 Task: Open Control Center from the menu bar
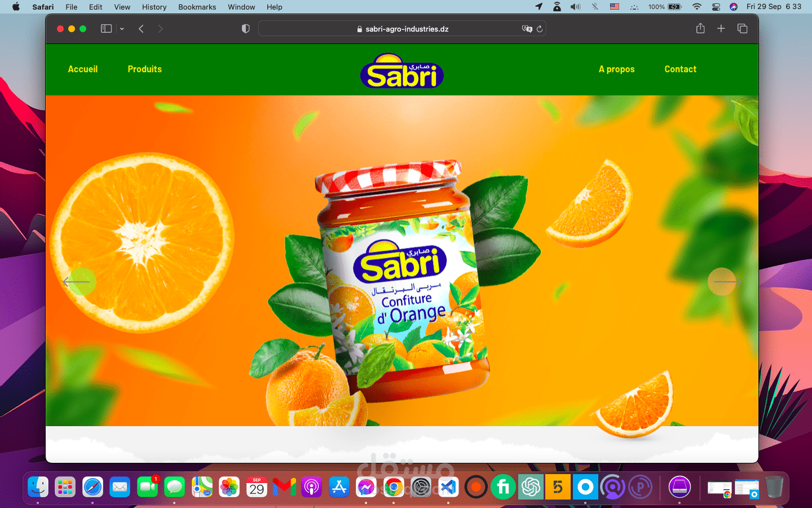(716, 7)
